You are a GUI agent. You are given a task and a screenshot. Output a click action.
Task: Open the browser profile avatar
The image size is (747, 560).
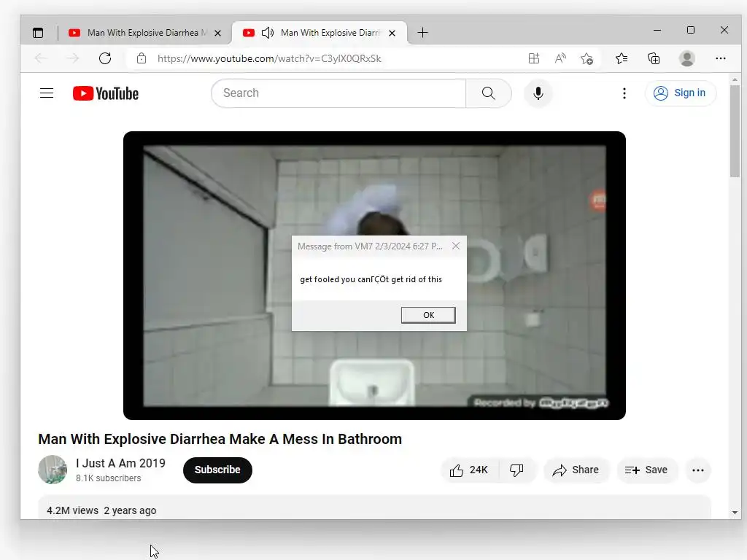coord(687,58)
